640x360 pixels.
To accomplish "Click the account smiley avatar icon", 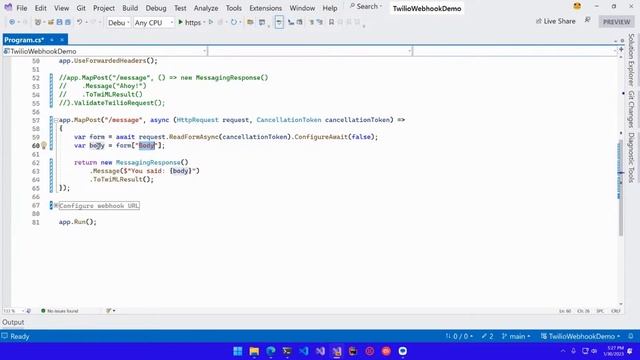I will pyautogui.click(x=577, y=6).
